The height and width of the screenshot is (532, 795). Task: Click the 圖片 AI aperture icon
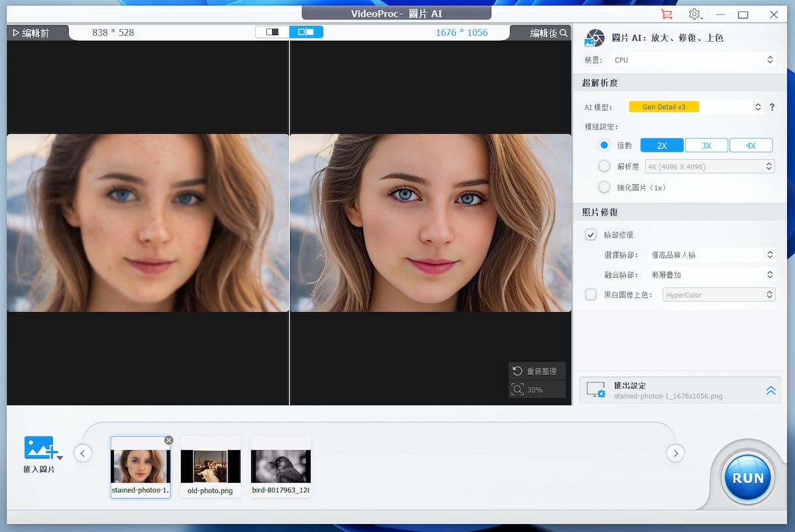click(x=594, y=38)
